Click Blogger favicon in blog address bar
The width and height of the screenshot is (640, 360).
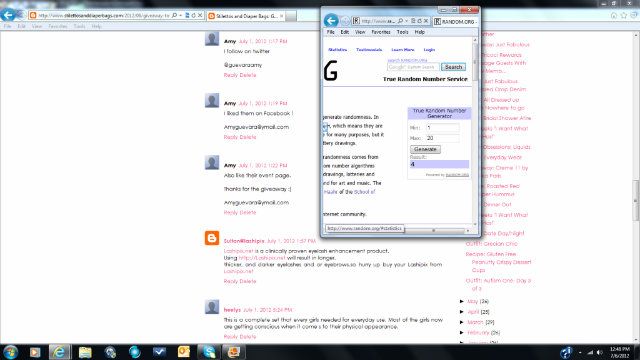[x=33, y=16]
